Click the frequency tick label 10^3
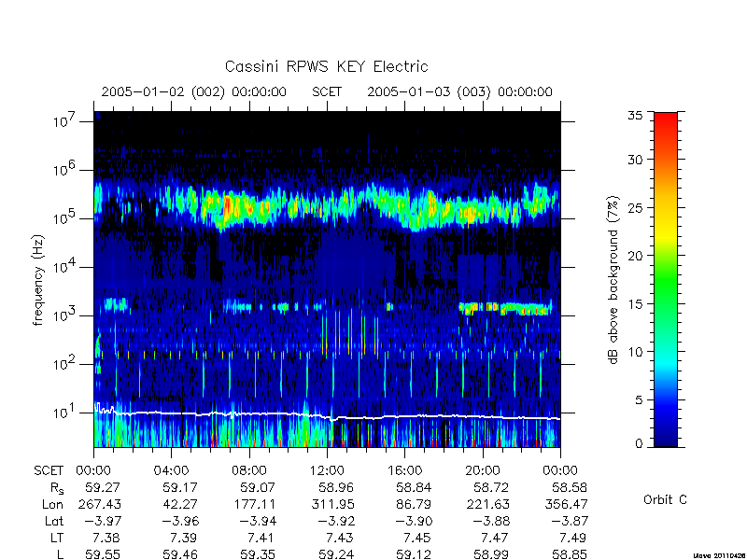 tap(63, 315)
